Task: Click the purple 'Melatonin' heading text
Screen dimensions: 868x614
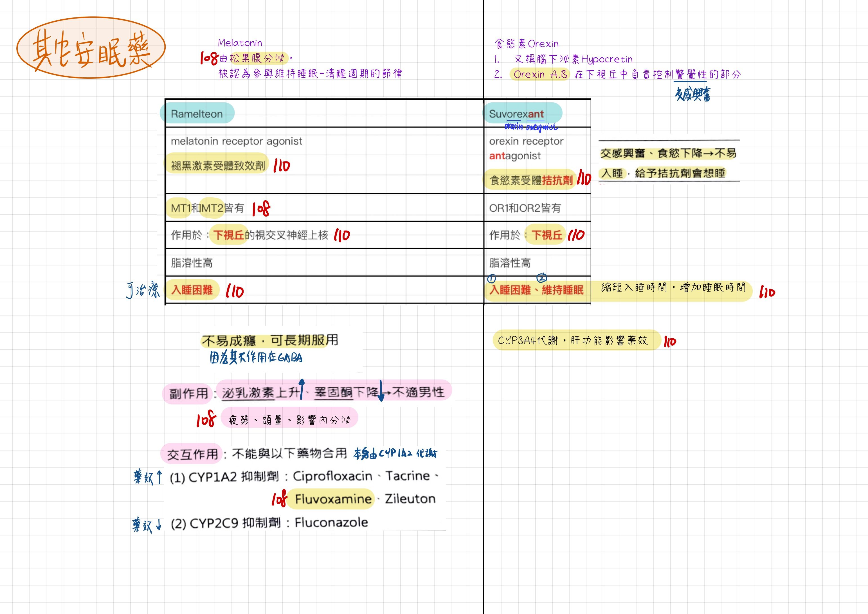Action: [240, 43]
